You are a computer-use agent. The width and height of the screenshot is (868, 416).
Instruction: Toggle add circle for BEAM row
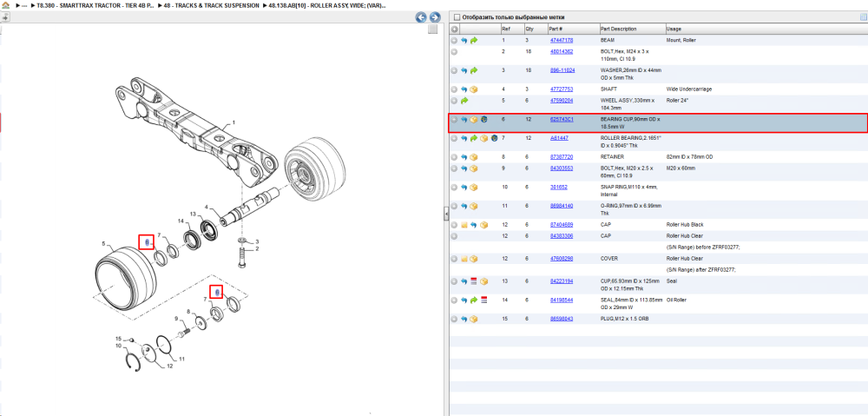click(454, 41)
